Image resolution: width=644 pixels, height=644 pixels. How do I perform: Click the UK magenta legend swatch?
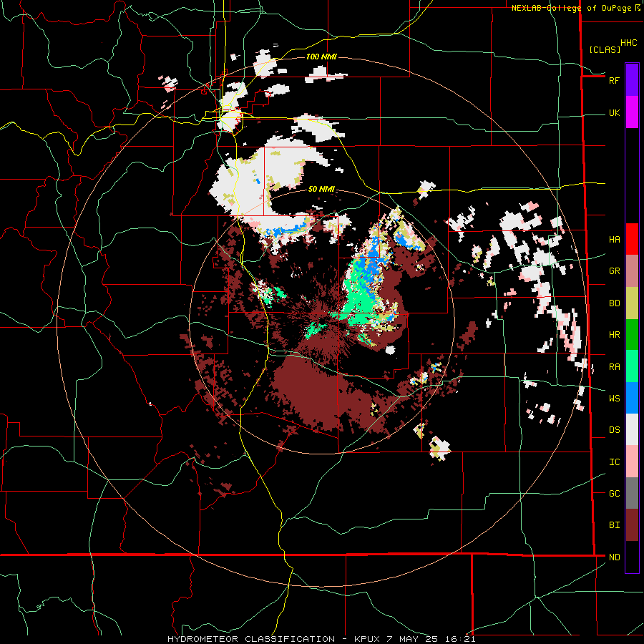tap(632, 112)
